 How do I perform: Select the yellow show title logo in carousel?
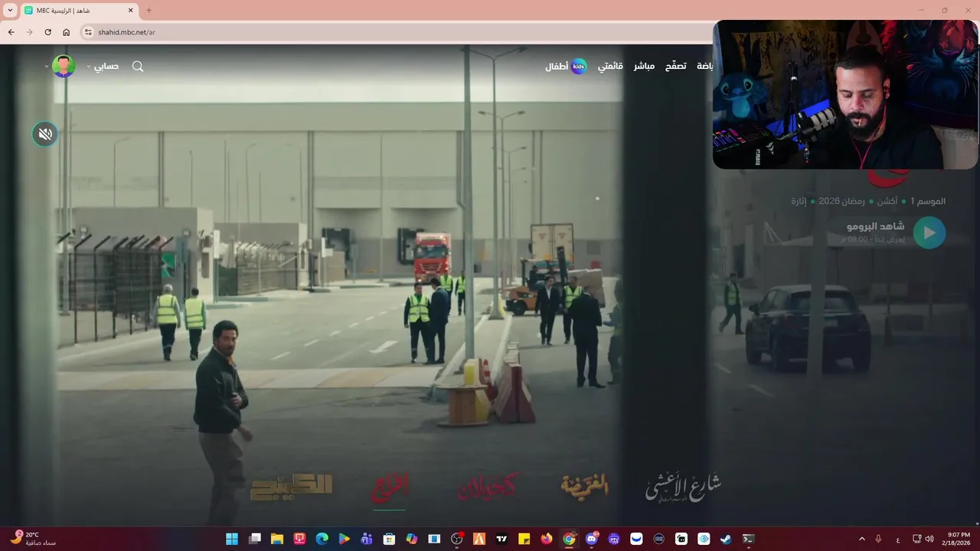pos(585,485)
